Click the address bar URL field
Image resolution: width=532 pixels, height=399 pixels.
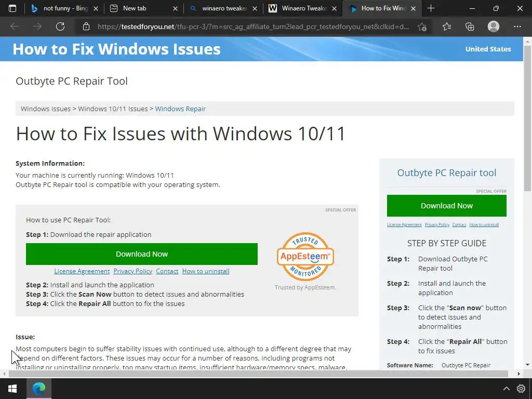tap(253, 26)
